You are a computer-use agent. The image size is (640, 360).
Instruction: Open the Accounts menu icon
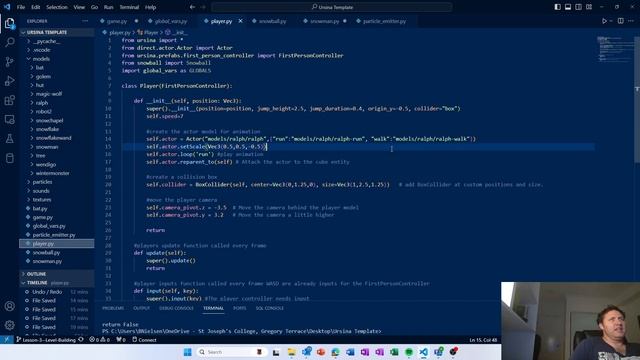point(9,306)
